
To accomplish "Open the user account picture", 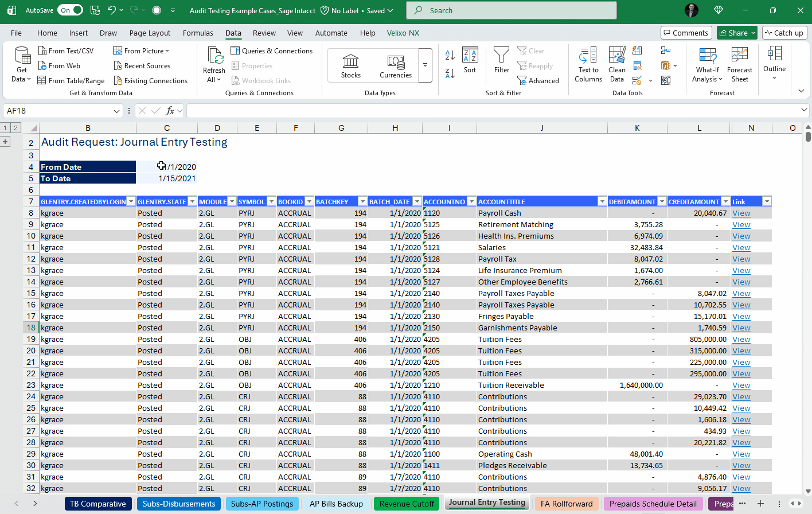I will [692, 10].
